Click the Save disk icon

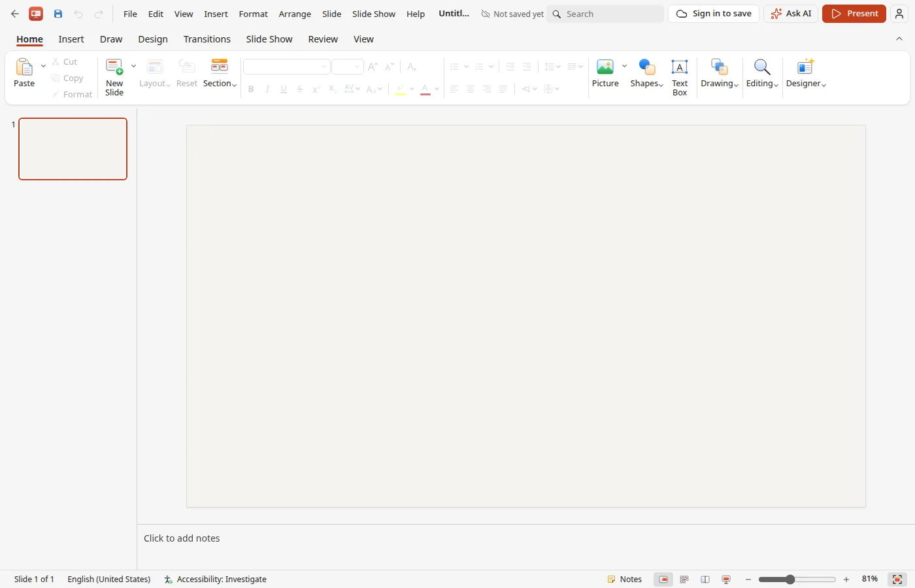point(58,14)
